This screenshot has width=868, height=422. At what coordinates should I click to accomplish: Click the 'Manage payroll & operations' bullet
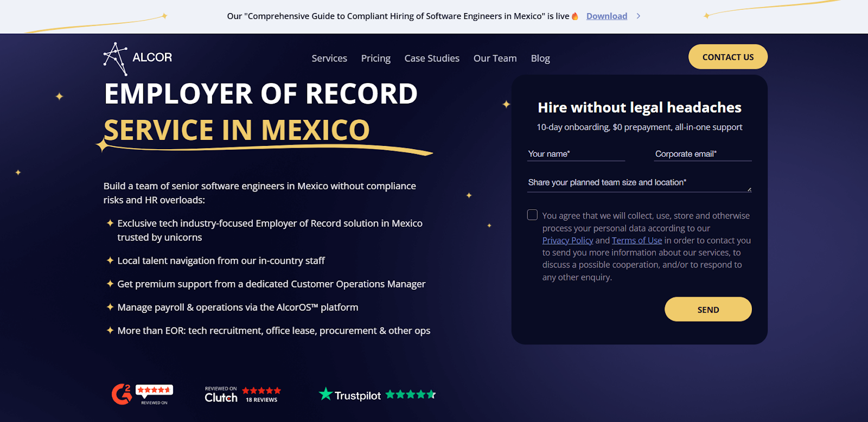point(238,308)
